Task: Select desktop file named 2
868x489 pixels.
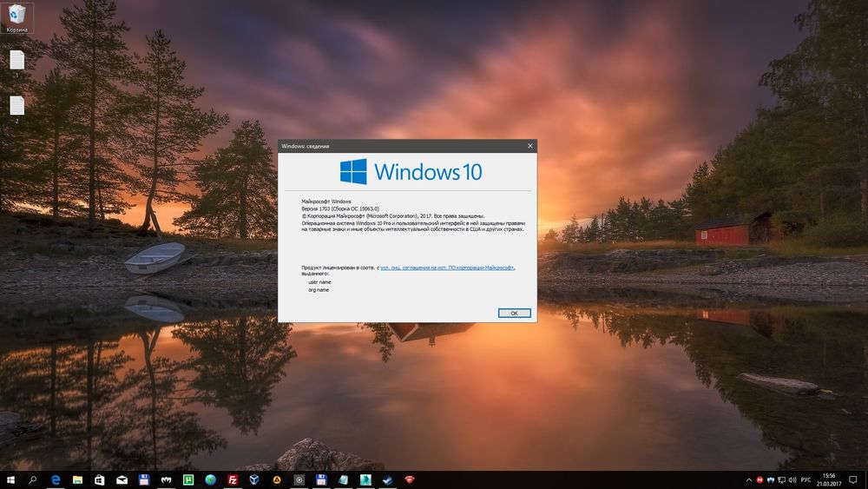Action: click(17, 109)
